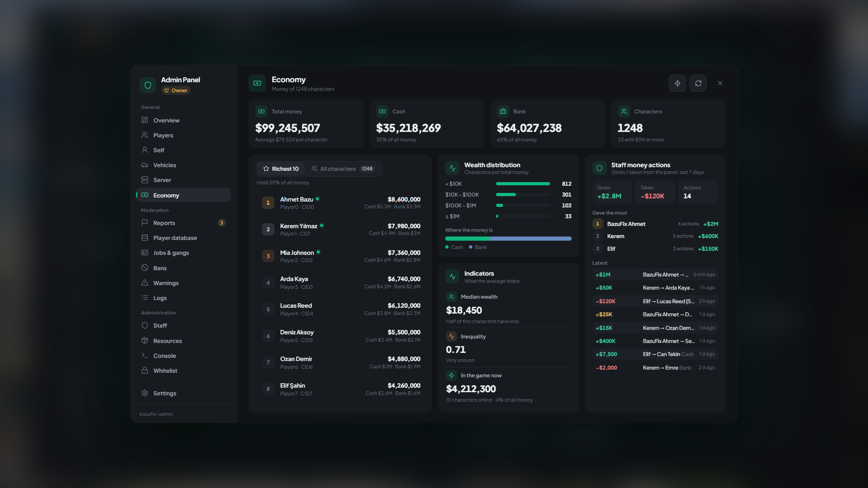Click the Jobs & gangs icon
868x488 pixels.
[145, 253]
